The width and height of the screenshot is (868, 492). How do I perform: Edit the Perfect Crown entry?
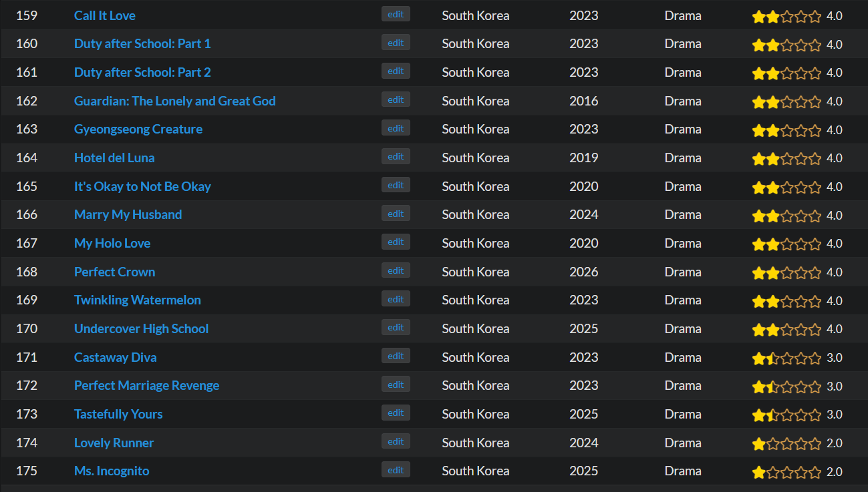(x=396, y=270)
